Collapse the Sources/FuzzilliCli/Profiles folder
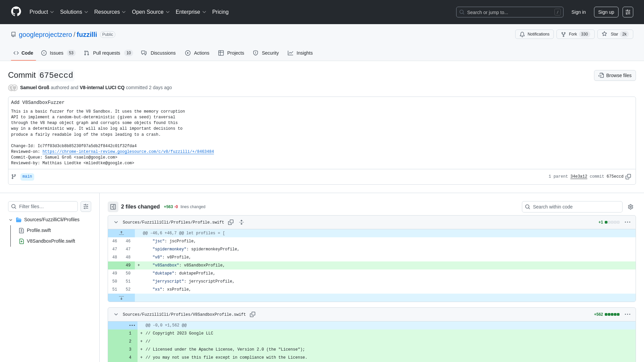The image size is (644, 362). tap(11, 220)
